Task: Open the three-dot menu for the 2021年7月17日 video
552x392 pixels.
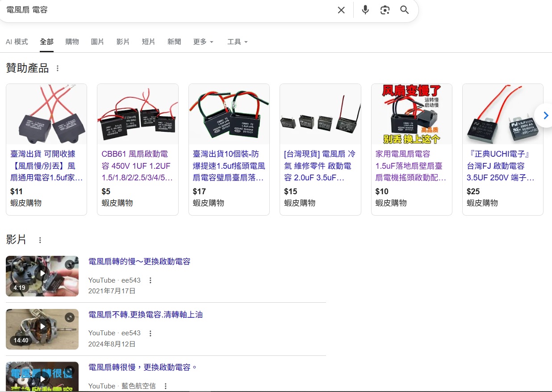Action: click(x=151, y=280)
